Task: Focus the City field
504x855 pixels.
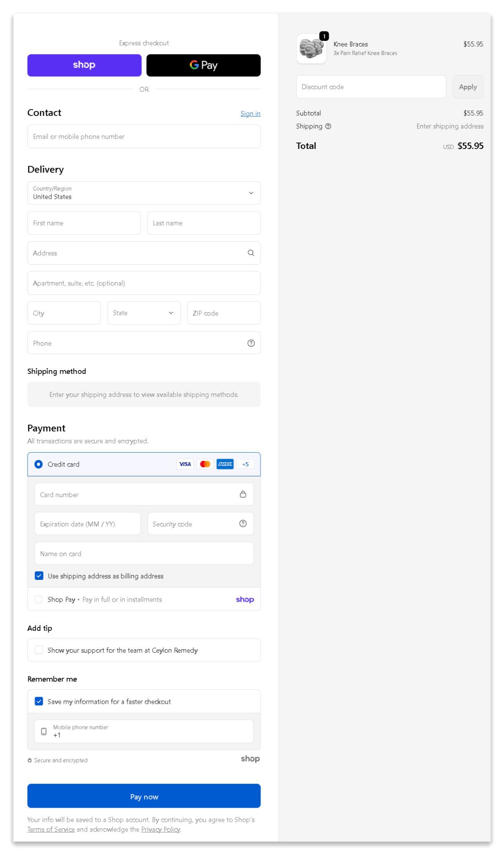Action: [x=64, y=313]
